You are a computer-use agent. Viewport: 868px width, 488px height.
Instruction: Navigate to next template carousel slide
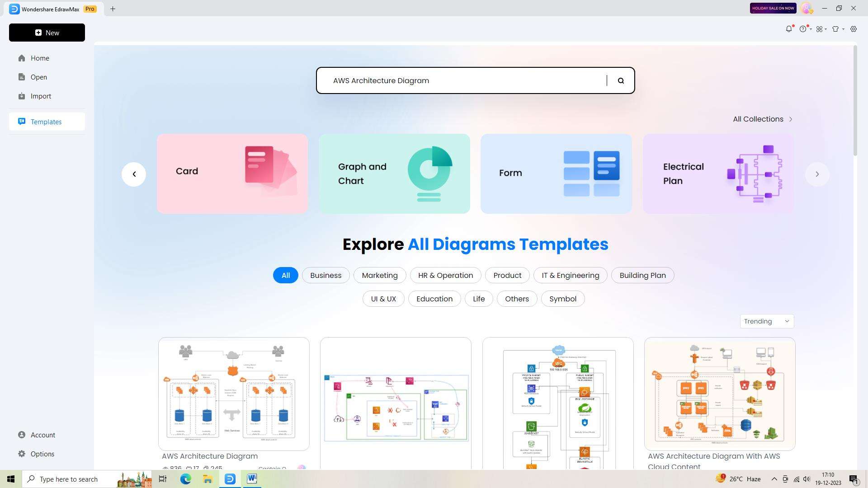(816, 174)
